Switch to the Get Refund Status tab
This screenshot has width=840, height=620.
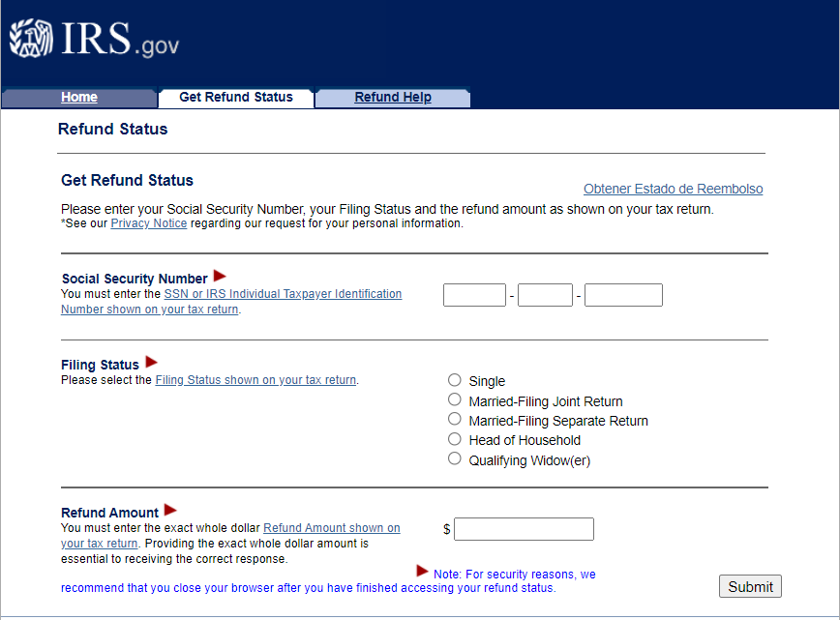click(x=236, y=98)
